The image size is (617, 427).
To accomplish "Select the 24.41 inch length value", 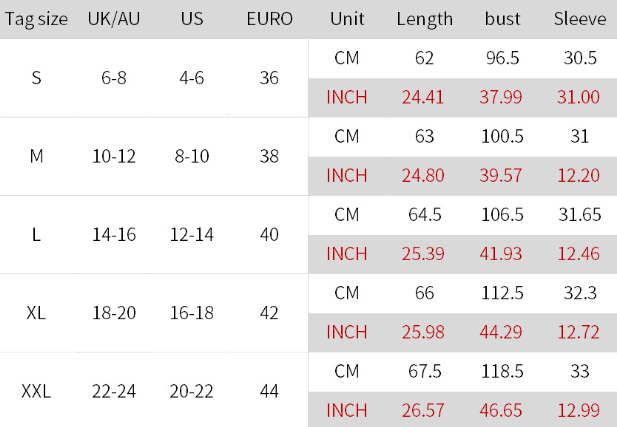I will coord(423,97).
